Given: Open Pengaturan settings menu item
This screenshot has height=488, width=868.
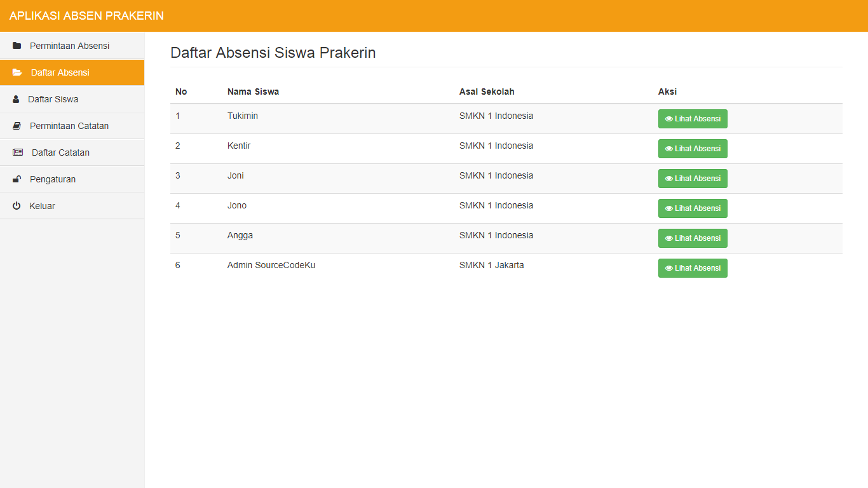Looking at the screenshot, I should pos(72,179).
